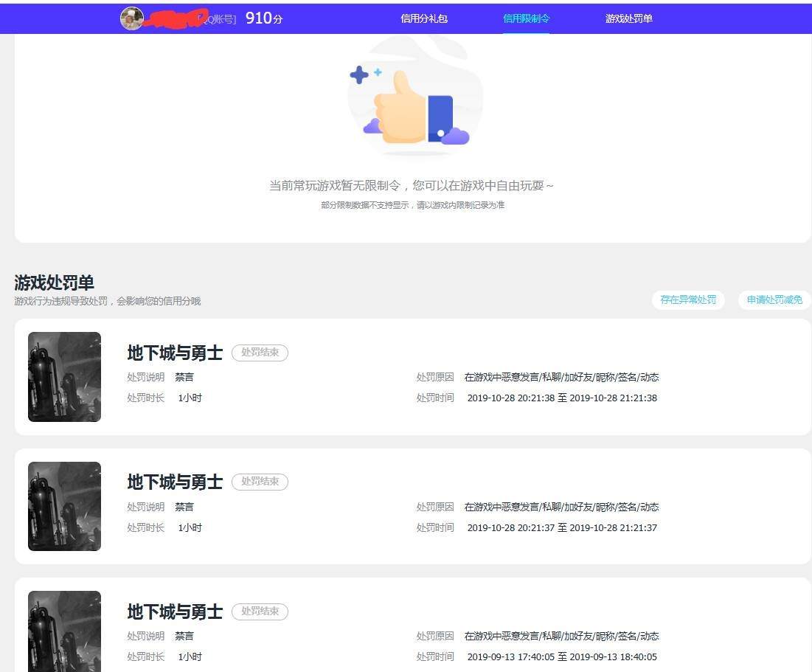Click 地下城与勇士 title on 20:21:38 card
Viewport: 812px width, 672px height.
tap(175, 353)
